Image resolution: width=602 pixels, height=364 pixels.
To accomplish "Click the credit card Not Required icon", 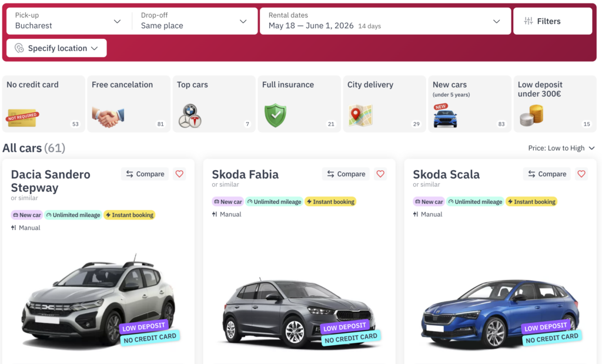I will tap(22, 117).
